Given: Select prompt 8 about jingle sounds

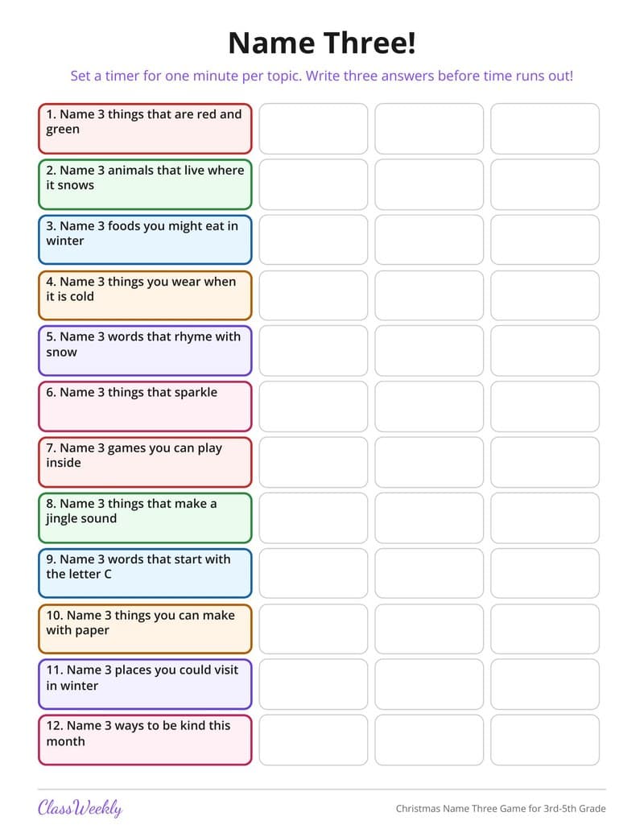Looking at the screenshot, I should (145, 518).
